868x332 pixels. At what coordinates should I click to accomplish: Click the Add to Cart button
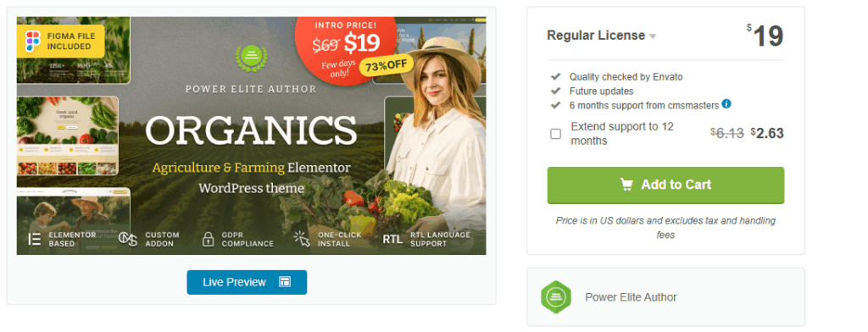[x=665, y=185]
